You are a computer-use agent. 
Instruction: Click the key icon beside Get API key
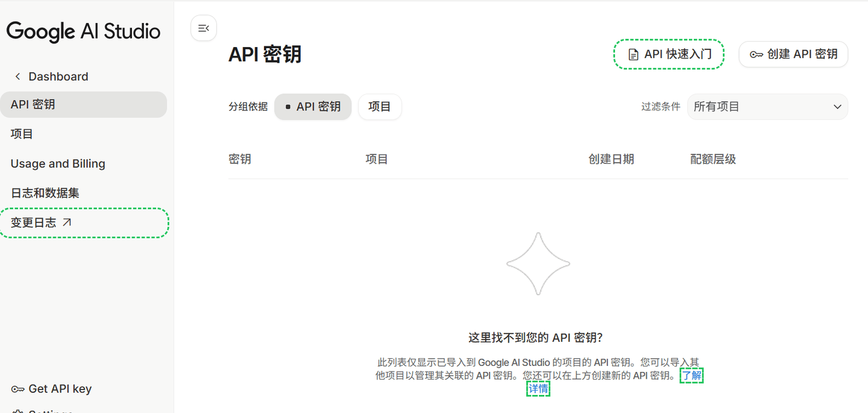pyautogui.click(x=17, y=389)
